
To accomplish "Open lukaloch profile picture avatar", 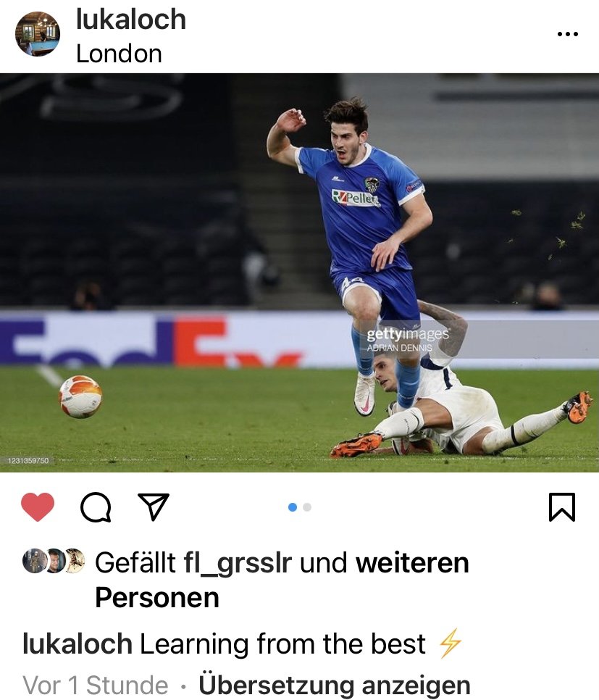I will [x=38, y=34].
